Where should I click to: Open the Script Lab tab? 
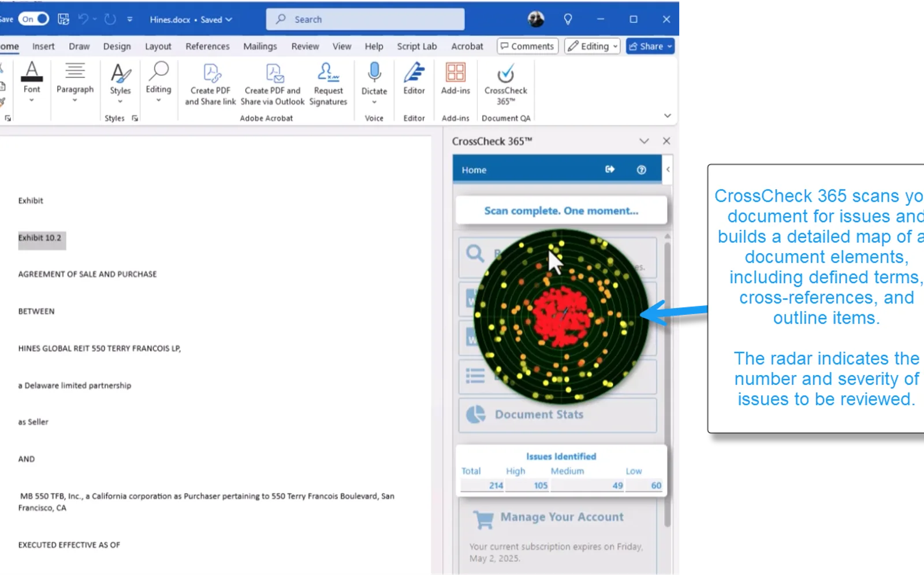coord(417,46)
